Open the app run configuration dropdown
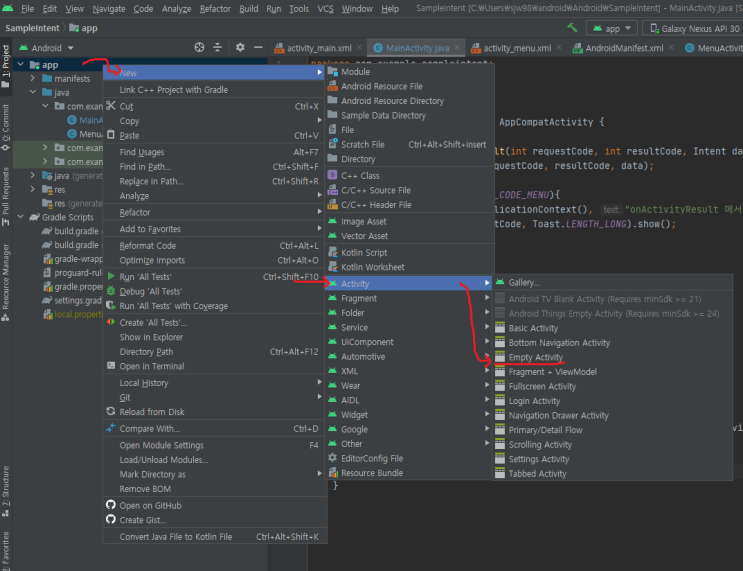Viewport: 743px width, 571px height. [612, 28]
